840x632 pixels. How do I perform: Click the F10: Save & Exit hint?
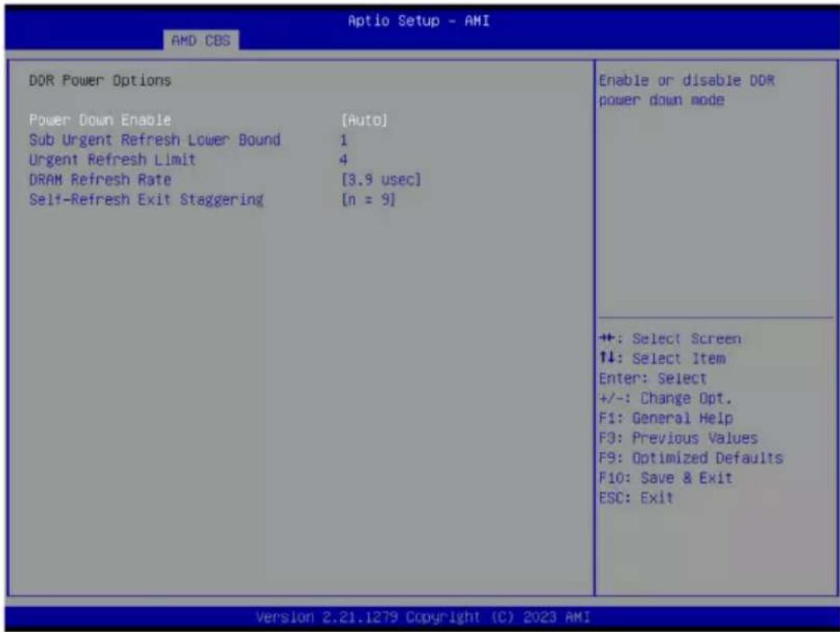point(666,478)
